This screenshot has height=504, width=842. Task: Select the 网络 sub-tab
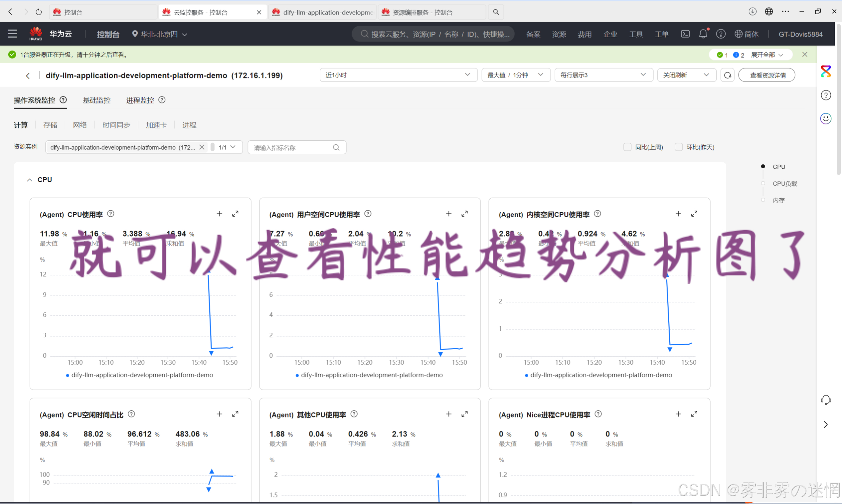tap(80, 125)
